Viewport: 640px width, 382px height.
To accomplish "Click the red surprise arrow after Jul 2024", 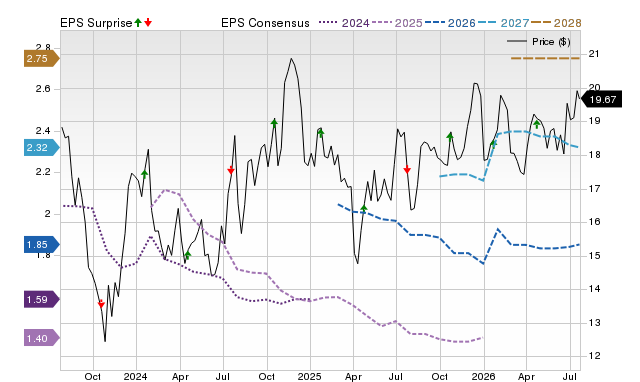I will point(231,170).
